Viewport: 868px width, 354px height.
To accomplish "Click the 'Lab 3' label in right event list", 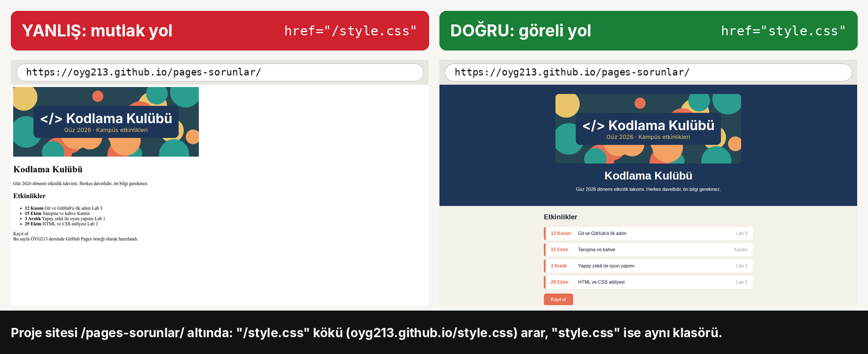I will (x=742, y=233).
